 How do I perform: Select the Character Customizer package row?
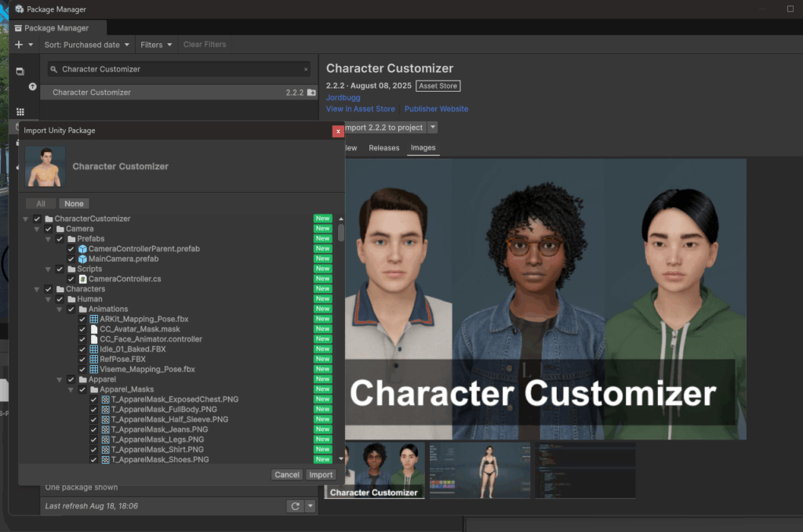[x=179, y=92]
